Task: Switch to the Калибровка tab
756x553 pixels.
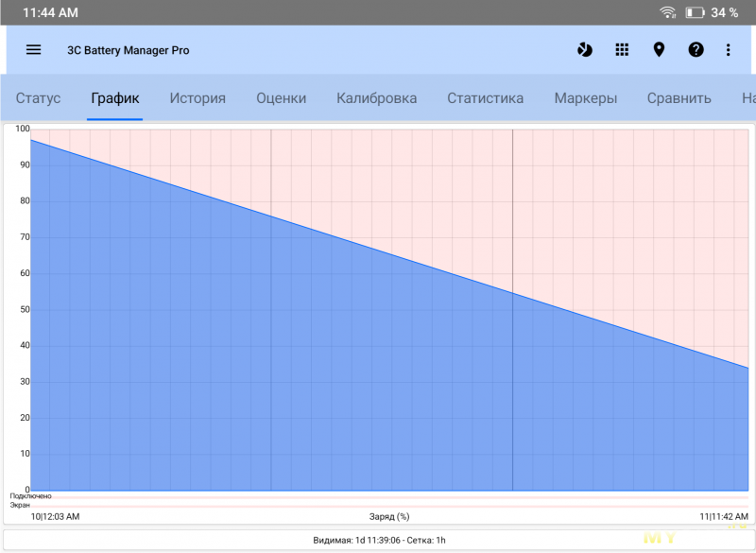Action: coord(376,98)
